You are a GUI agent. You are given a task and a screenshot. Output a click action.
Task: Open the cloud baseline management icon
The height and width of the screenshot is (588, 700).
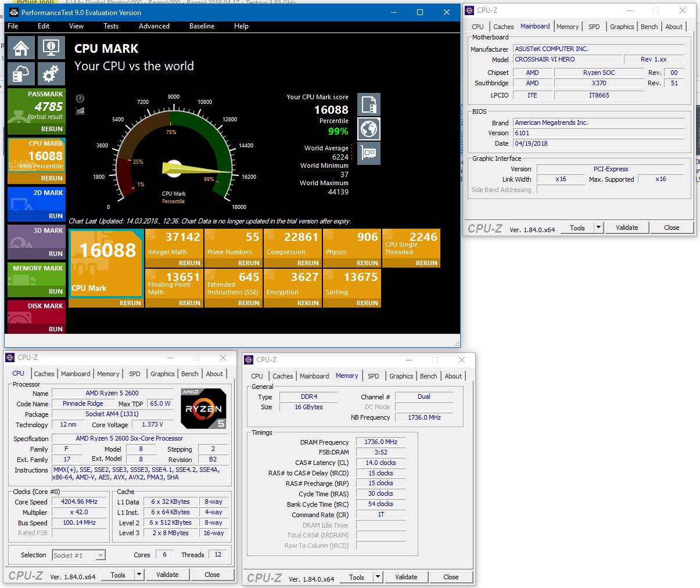pyautogui.click(x=21, y=74)
